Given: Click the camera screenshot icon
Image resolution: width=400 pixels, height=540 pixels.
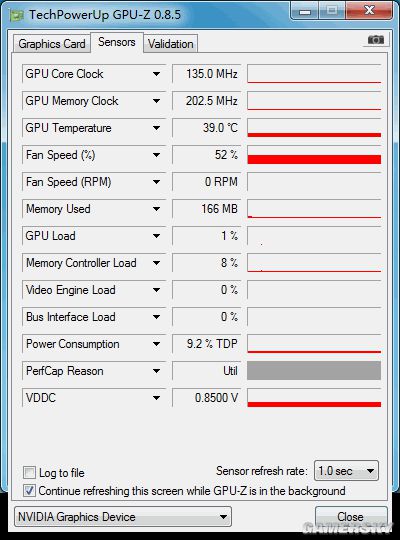Looking at the screenshot, I should click(x=376, y=40).
